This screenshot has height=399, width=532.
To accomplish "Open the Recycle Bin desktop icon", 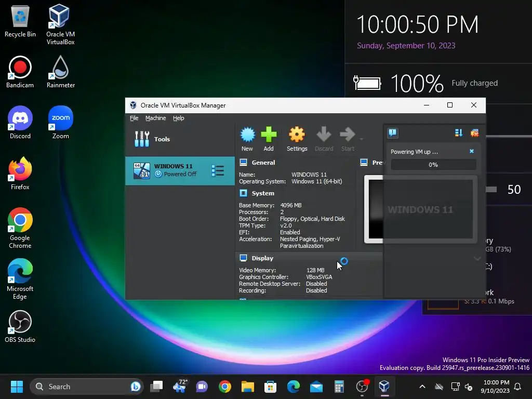I will click(x=20, y=21).
